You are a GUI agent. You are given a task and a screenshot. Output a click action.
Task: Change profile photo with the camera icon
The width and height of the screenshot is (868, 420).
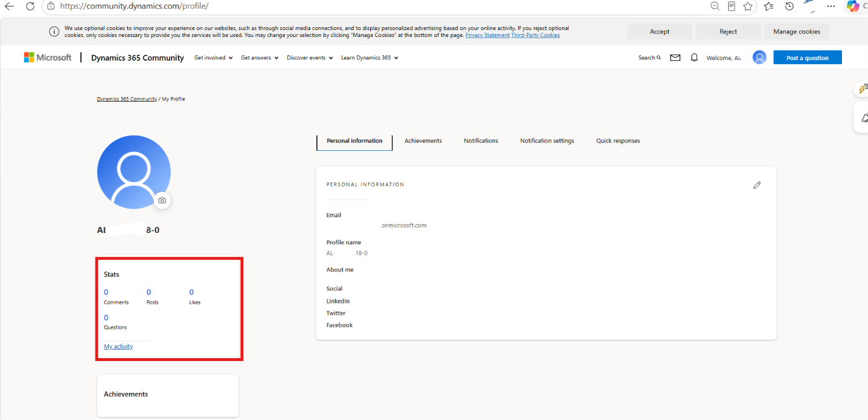[x=162, y=200]
